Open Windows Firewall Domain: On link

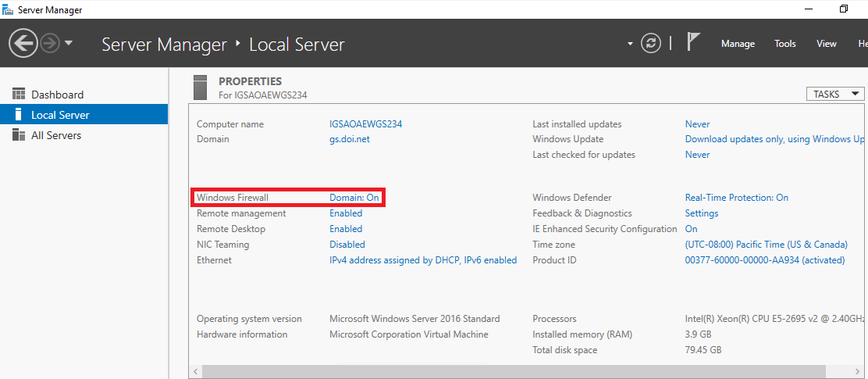click(354, 197)
